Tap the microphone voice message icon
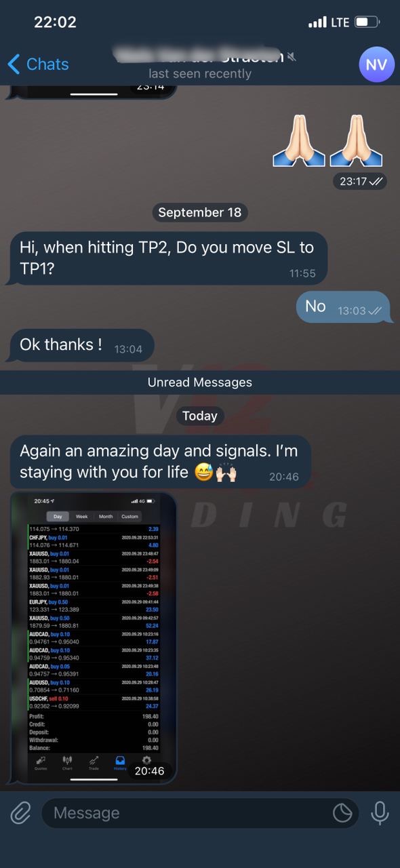Image resolution: width=400 pixels, height=868 pixels. [x=380, y=812]
